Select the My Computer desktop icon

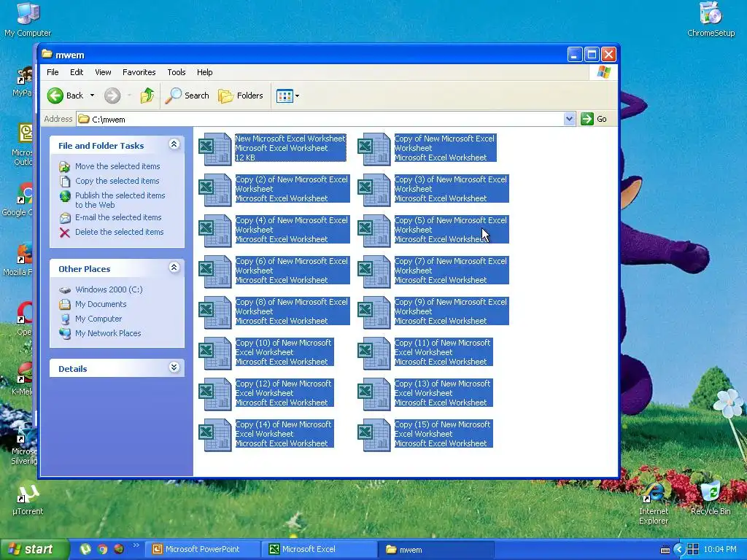pos(28,20)
